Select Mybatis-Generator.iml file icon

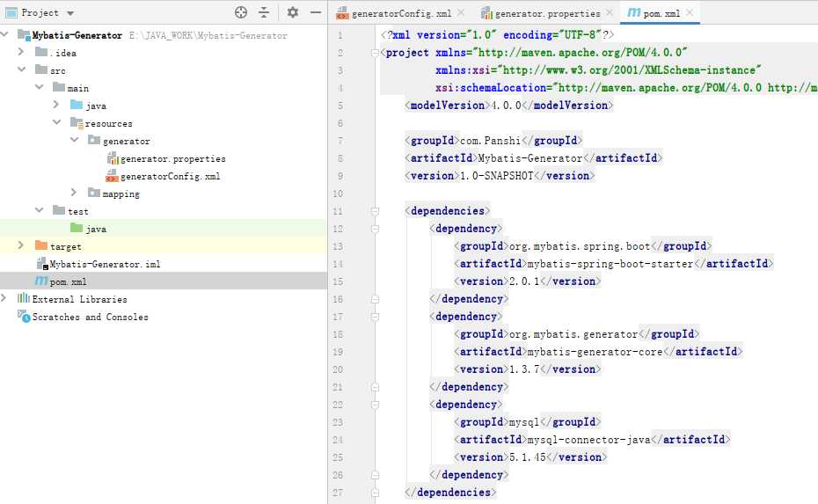pyautogui.click(x=41, y=264)
